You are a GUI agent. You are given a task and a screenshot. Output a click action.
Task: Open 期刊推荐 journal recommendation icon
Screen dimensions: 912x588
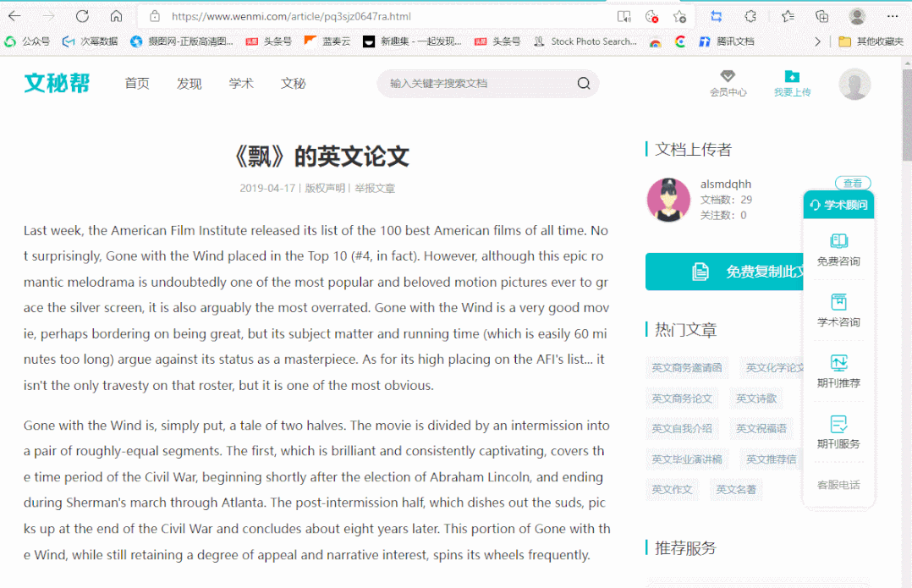point(838,370)
